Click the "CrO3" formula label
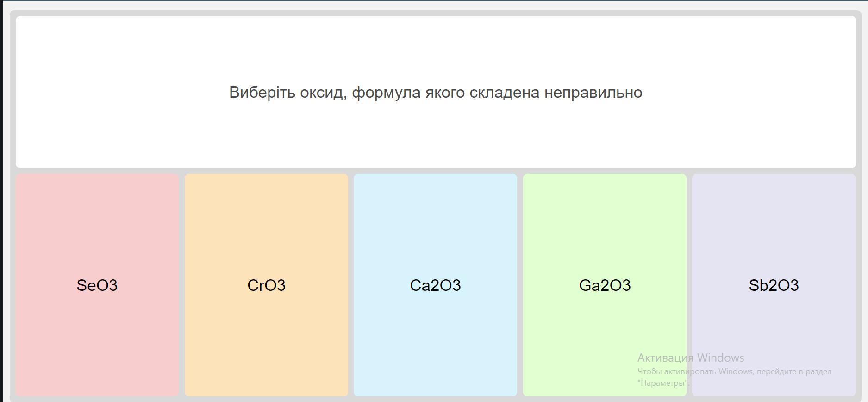 pos(266,285)
